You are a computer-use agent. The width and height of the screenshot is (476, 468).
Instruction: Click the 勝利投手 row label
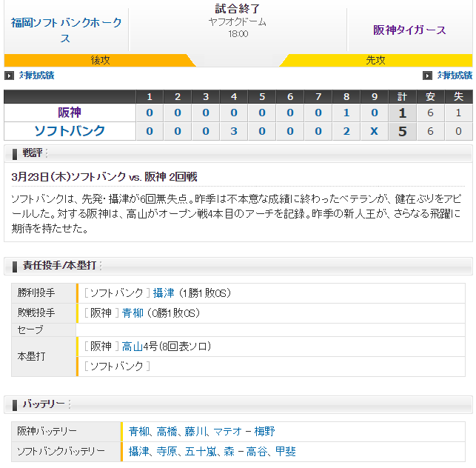click(44, 293)
